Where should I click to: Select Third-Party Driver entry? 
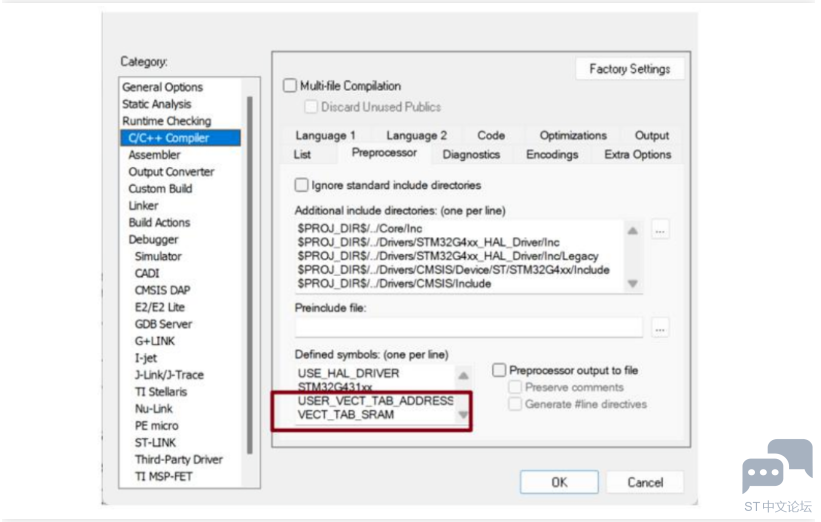tap(180, 459)
